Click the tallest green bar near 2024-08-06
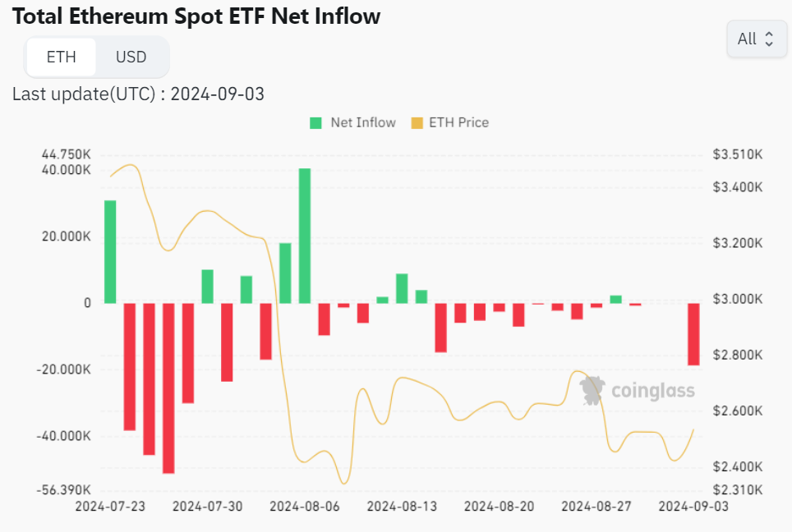Image resolution: width=792 pixels, height=532 pixels. 305,236
